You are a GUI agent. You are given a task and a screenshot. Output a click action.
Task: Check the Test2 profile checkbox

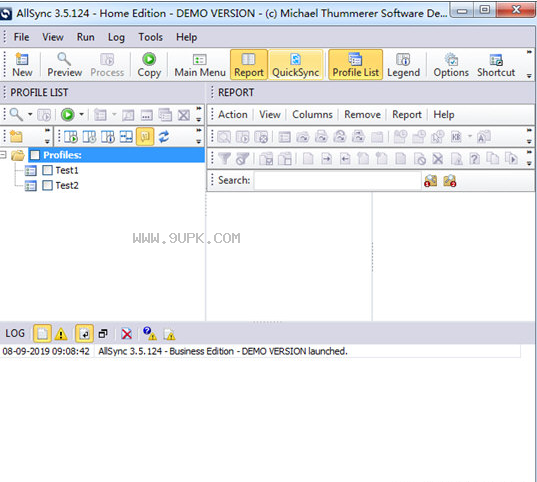tap(47, 185)
